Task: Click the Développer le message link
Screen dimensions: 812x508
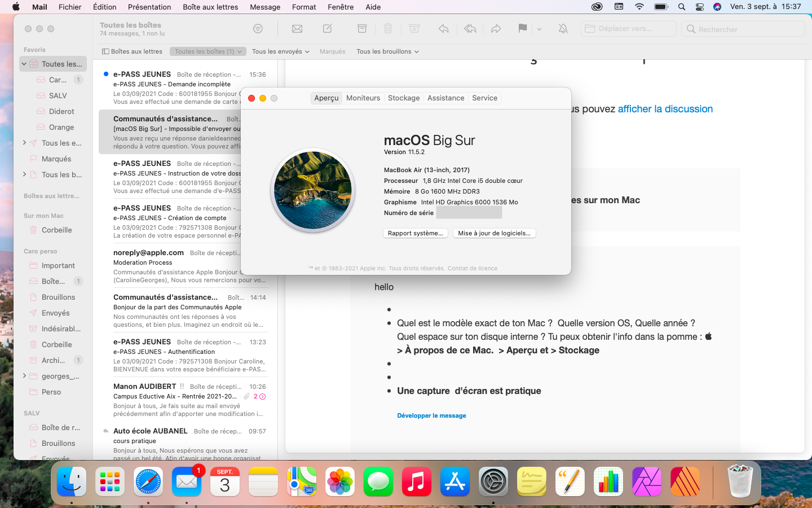Action: click(x=431, y=415)
